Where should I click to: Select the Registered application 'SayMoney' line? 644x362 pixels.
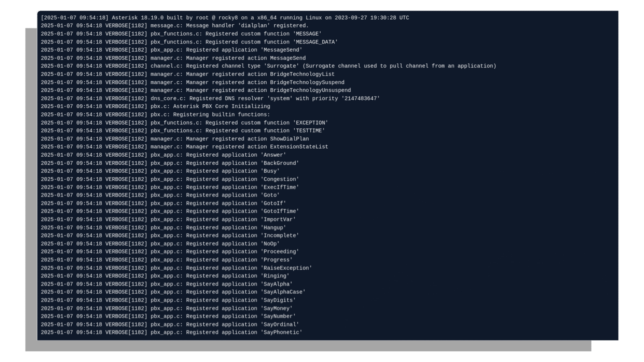(x=167, y=309)
